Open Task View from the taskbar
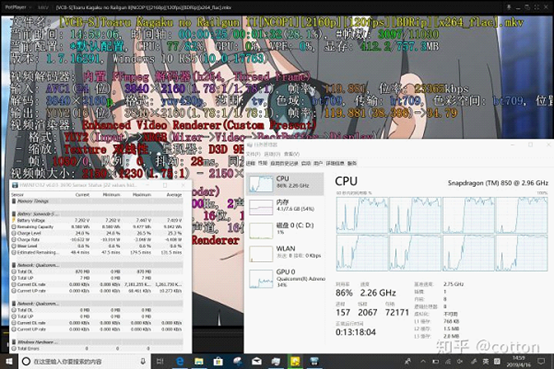The width and height of the screenshot is (554, 369). (x=160, y=361)
